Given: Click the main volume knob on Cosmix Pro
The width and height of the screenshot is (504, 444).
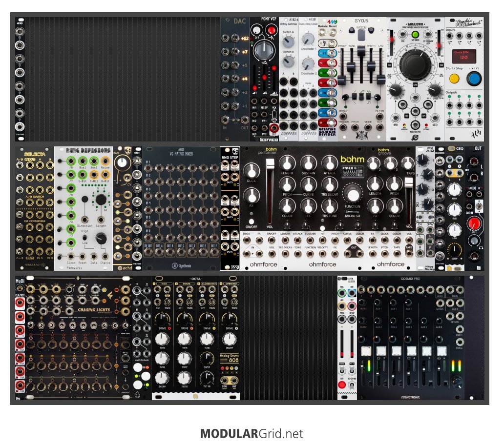Looking at the screenshot, I should [x=457, y=382].
